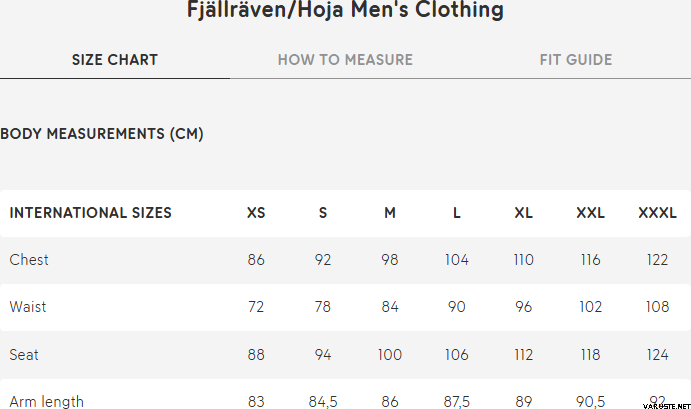Image resolution: width=691 pixels, height=409 pixels.
Task: Click the Fjällräven/Hoja Men's Clothing title
Action: [x=345, y=12]
